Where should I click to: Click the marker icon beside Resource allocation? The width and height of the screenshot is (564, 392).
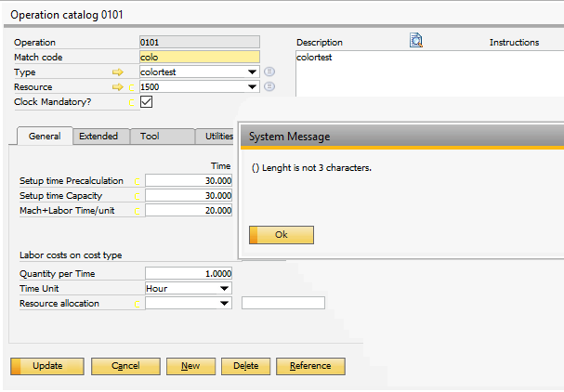(138, 304)
